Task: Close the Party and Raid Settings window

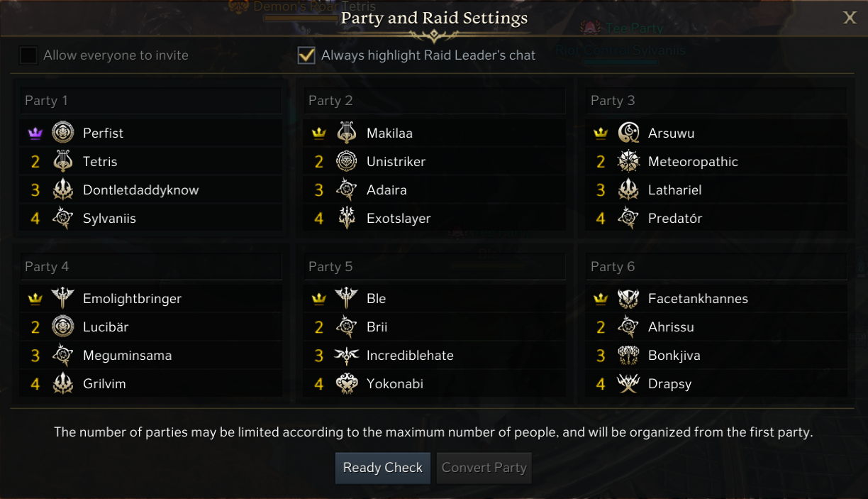Action: pyautogui.click(x=850, y=18)
